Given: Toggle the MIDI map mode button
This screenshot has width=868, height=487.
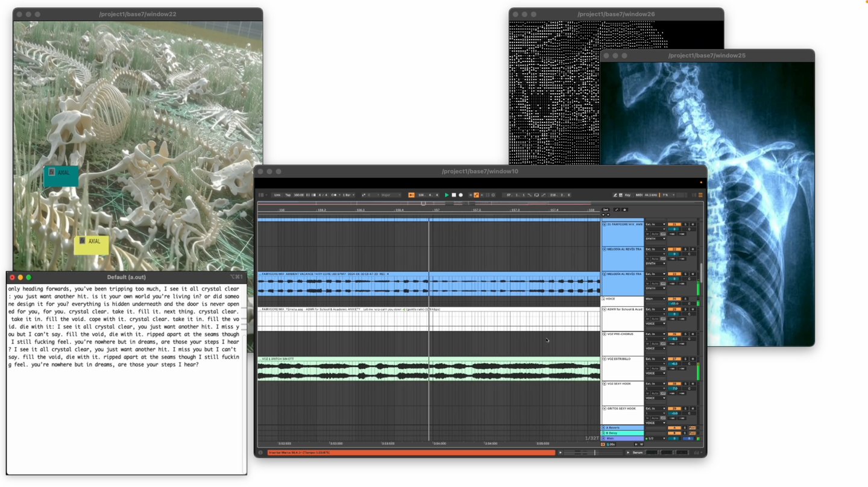Looking at the screenshot, I should [640, 195].
